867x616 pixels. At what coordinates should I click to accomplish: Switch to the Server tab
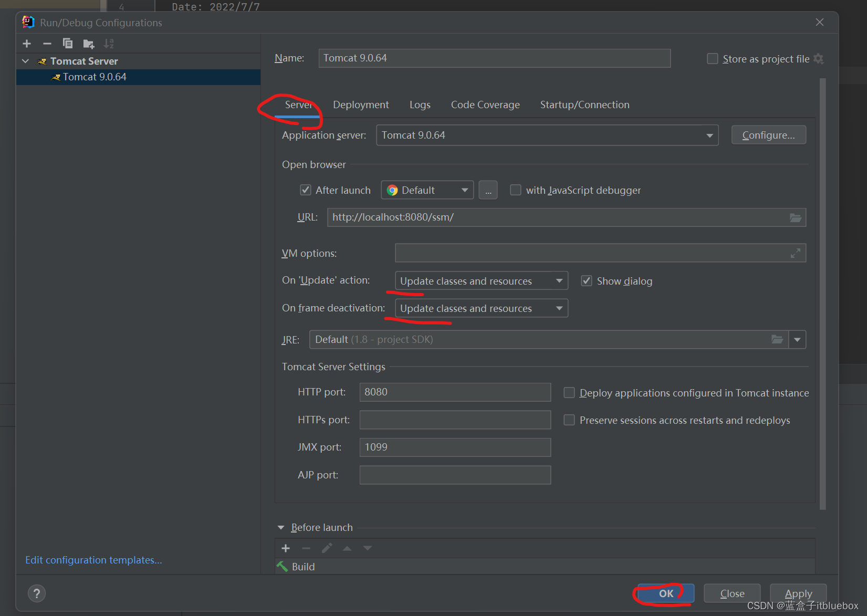click(x=298, y=105)
